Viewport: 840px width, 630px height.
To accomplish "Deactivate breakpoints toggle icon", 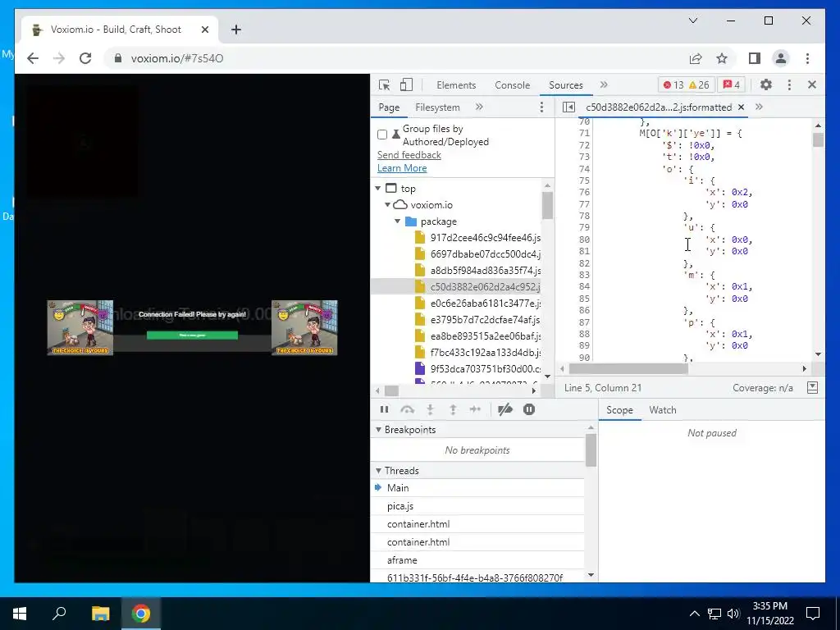I will 505,410.
